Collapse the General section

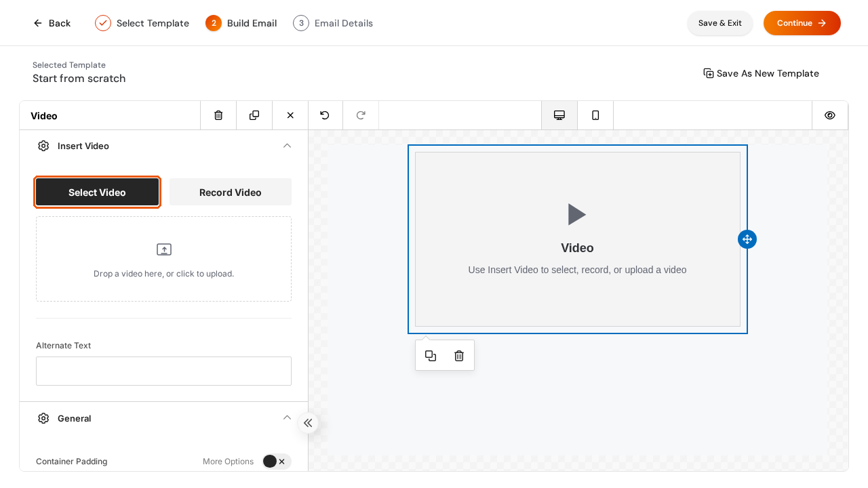tap(288, 418)
